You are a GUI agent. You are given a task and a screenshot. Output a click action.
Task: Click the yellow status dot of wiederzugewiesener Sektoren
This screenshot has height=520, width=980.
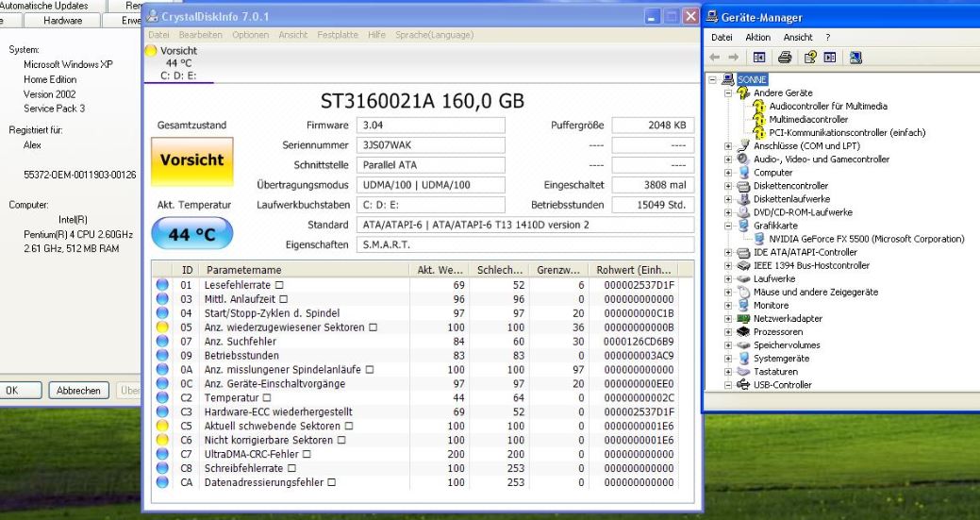(x=162, y=327)
